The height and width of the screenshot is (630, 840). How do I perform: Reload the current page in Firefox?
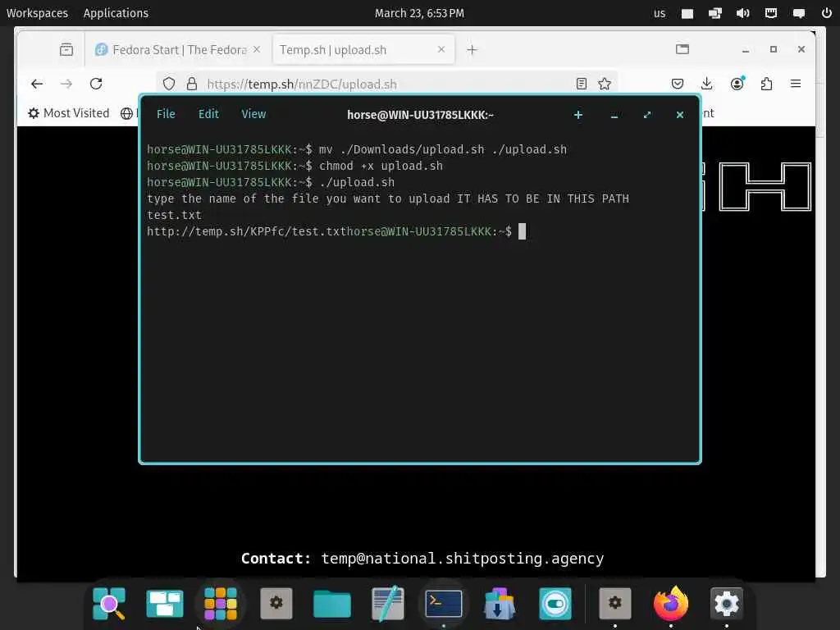pos(96,84)
